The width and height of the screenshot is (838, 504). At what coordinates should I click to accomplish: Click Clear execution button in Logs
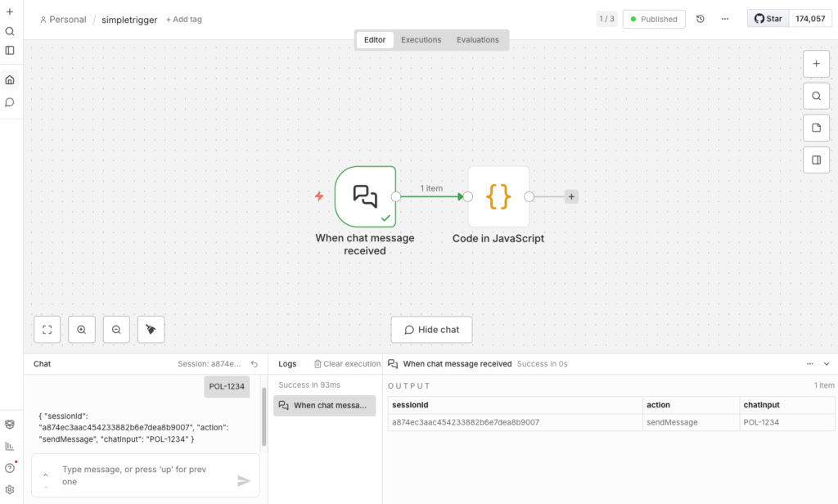[x=348, y=364]
